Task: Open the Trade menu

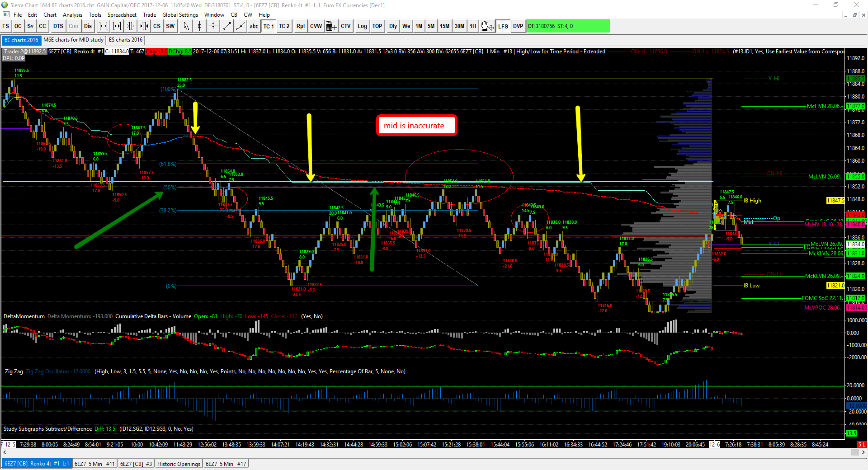Action: pos(149,15)
